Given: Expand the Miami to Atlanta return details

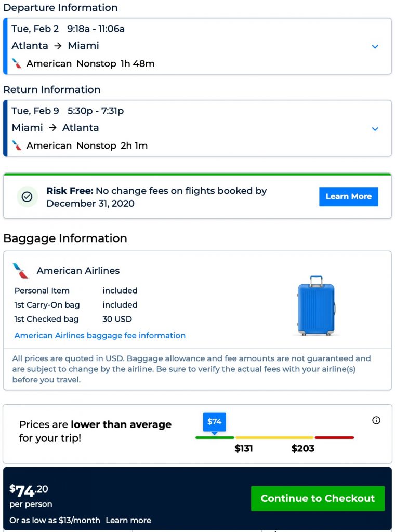Looking at the screenshot, I should tap(375, 129).
